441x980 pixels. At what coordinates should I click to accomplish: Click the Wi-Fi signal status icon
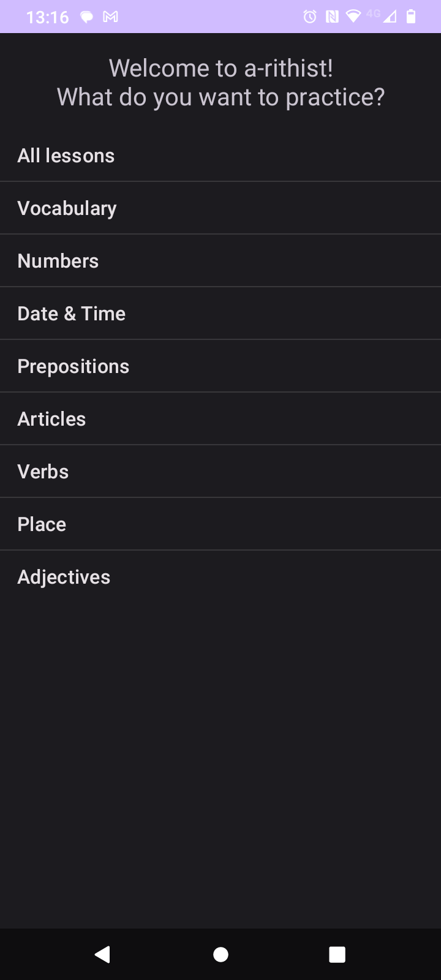(x=353, y=17)
